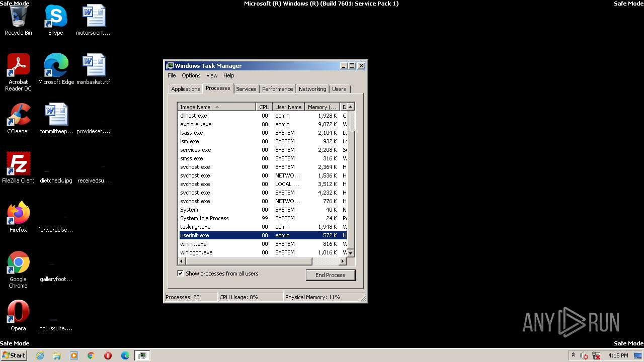
Task: Switch to the Services tab
Action: (x=246, y=89)
